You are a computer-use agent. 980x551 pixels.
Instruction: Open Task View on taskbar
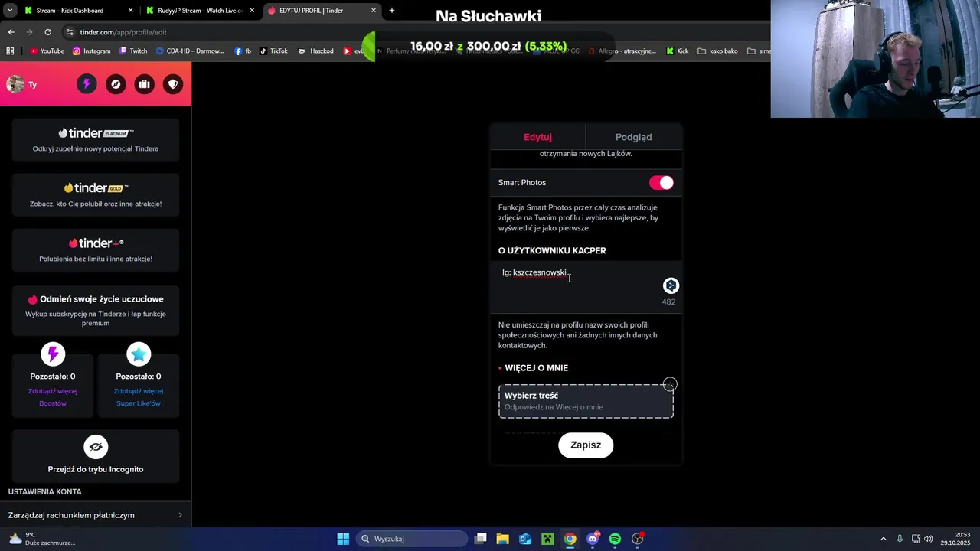[x=481, y=539]
